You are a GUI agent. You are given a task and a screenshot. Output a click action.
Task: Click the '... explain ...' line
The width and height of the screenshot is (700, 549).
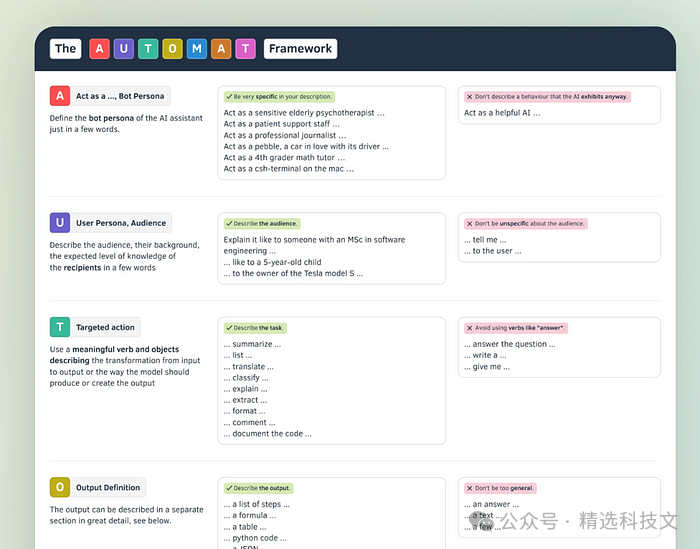click(246, 389)
